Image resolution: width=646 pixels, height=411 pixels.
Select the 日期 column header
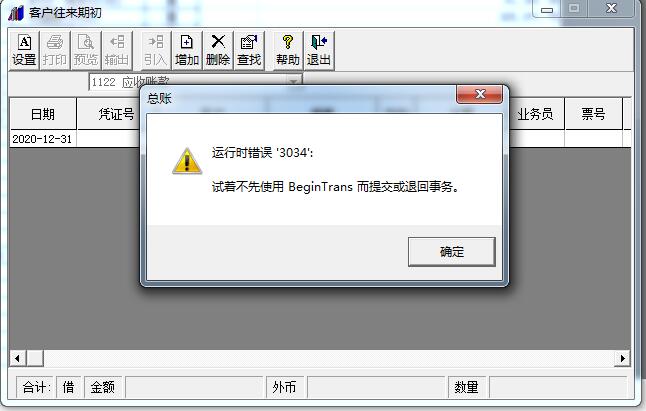click(x=43, y=114)
